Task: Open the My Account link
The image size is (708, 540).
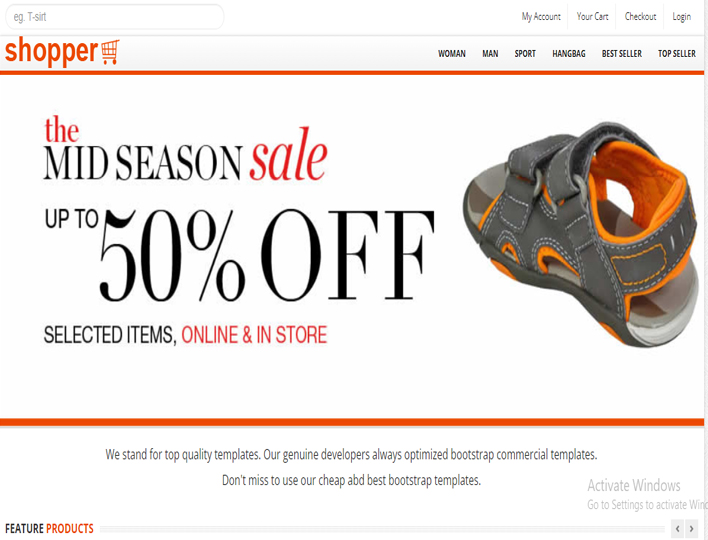Action: click(x=541, y=17)
